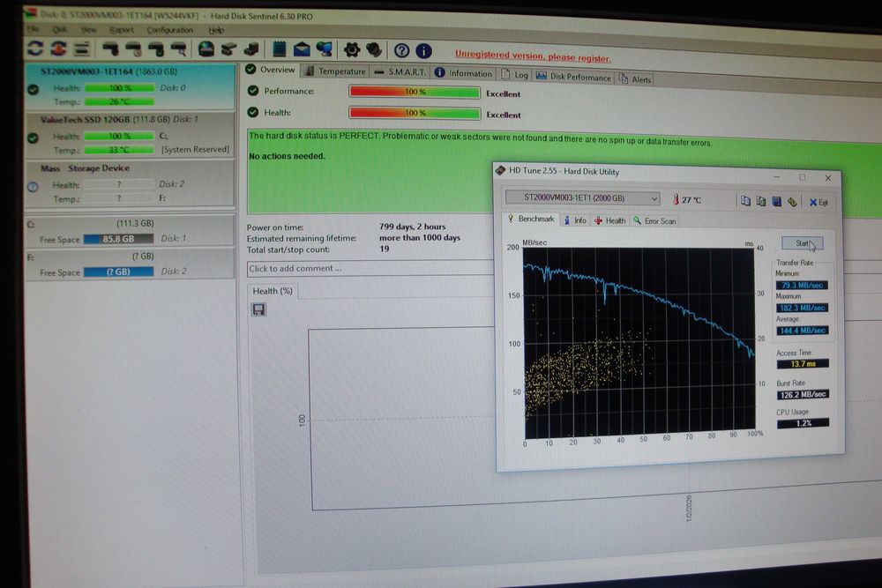Select the ST2000VM003-1ET164 disk entry

click(130, 86)
